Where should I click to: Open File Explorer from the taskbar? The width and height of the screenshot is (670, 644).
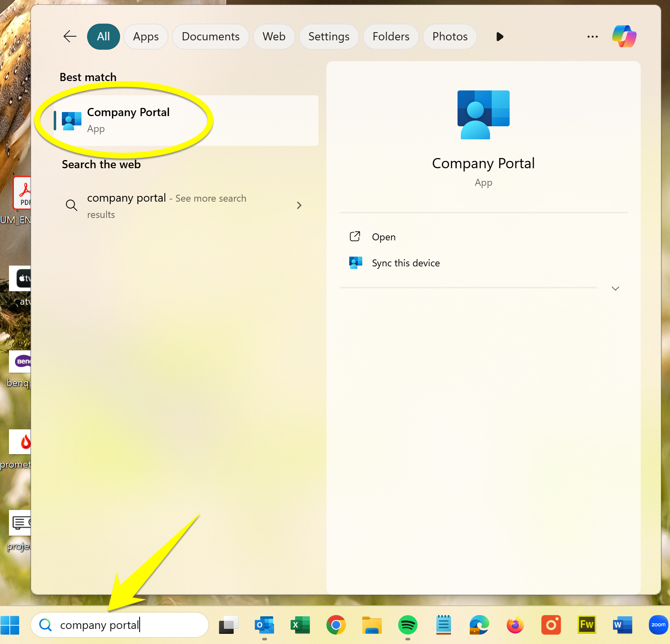(372, 625)
